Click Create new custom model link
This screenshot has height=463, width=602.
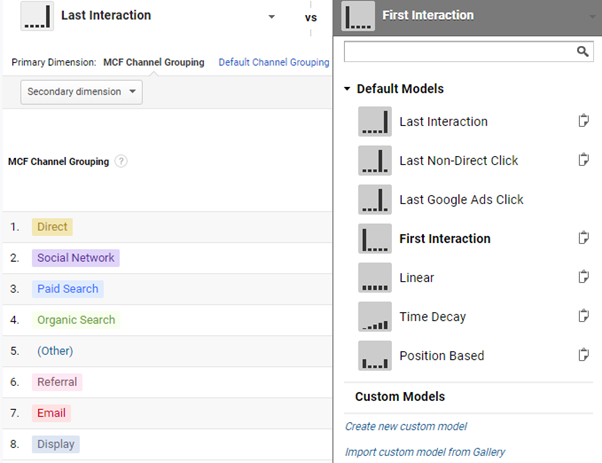(x=407, y=426)
